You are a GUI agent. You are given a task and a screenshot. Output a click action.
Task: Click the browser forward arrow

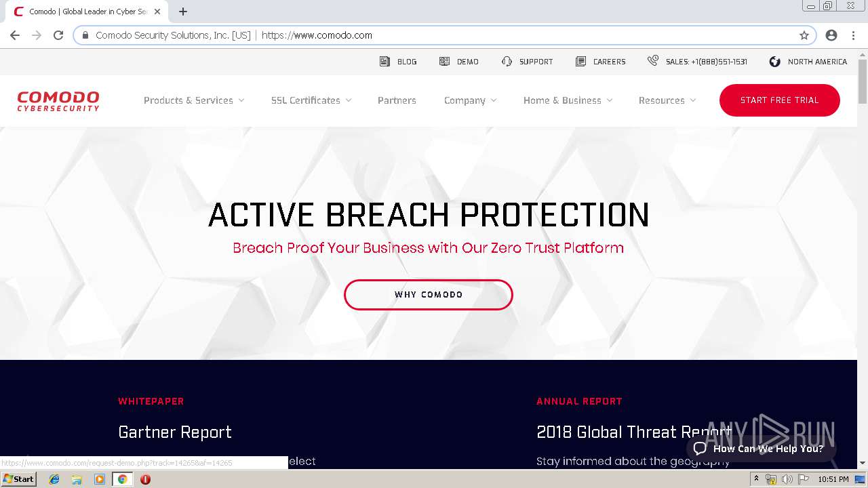(37, 35)
